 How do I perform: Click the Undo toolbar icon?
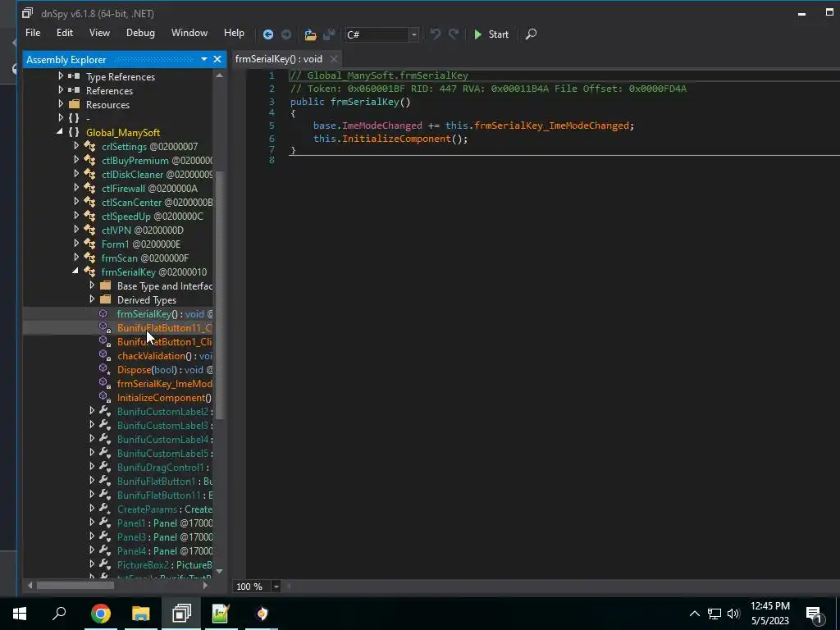click(x=435, y=34)
